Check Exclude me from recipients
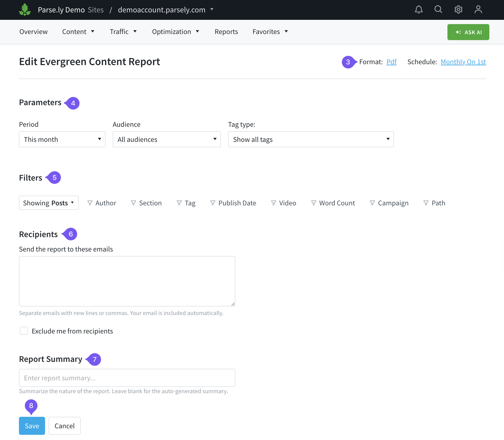Screen dimensions: 504x440 coord(24,331)
